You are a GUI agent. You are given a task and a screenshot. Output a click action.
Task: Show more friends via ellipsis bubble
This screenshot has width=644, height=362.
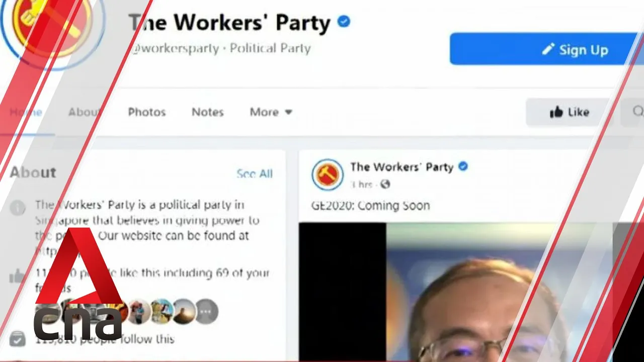point(206,311)
